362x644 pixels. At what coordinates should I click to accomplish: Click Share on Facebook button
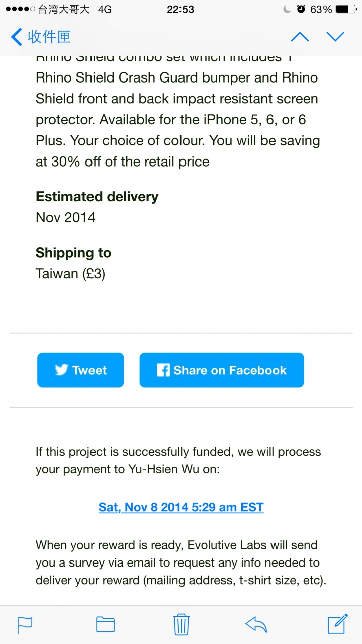click(x=222, y=370)
